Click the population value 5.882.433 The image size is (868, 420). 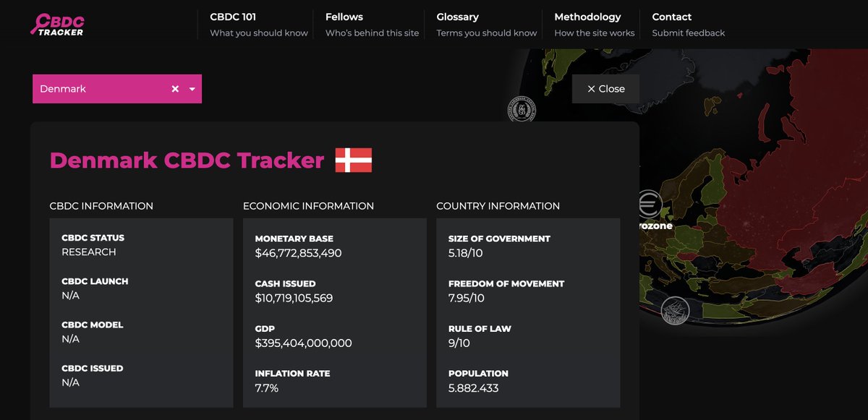474,388
